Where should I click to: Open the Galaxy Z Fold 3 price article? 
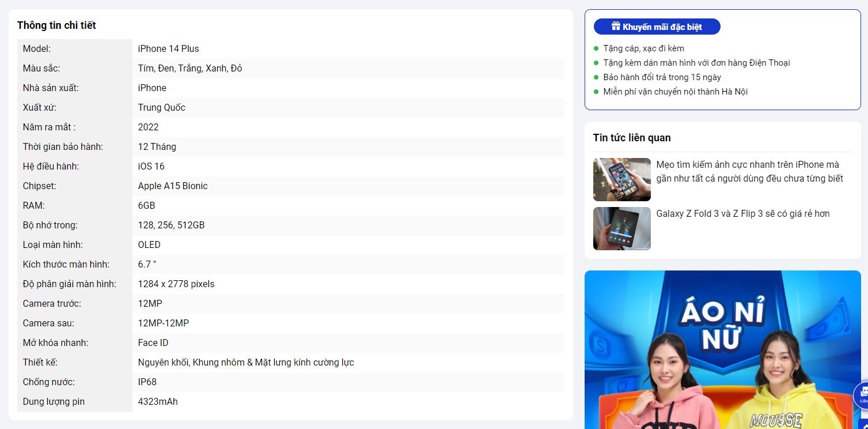pyautogui.click(x=743, y=213)
